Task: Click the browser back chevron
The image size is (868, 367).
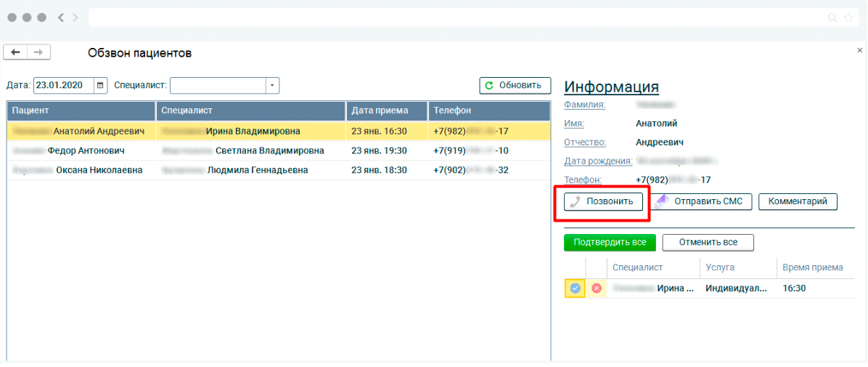Action: click(61, 17)
